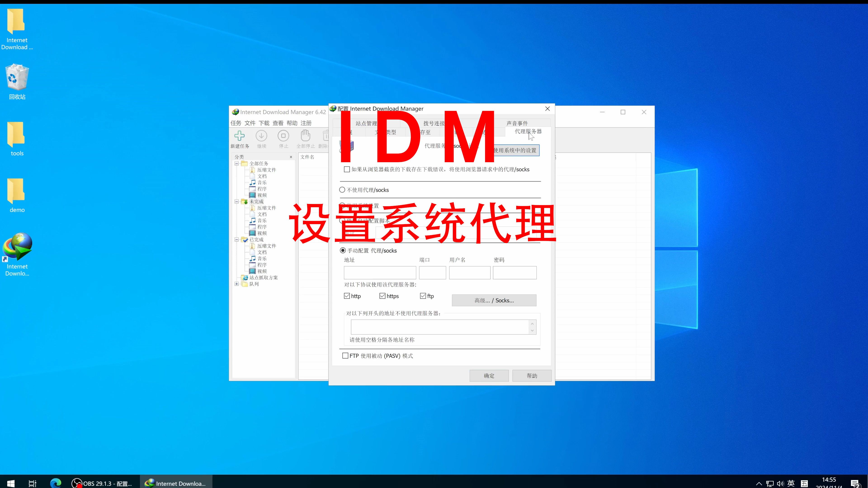This screenshot has width=868, height=488.
Task: Uncheck the http protocol checkbox
Action: click(x=347, y=296)
